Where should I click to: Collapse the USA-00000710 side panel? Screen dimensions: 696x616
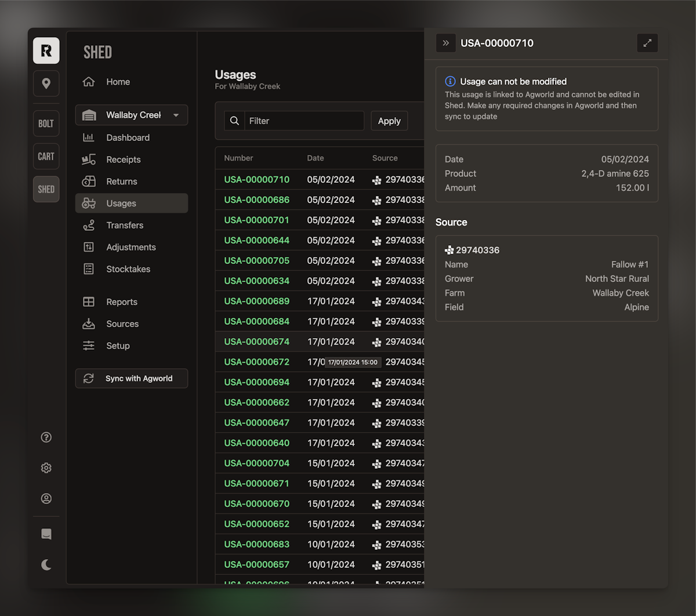[445, 43]
